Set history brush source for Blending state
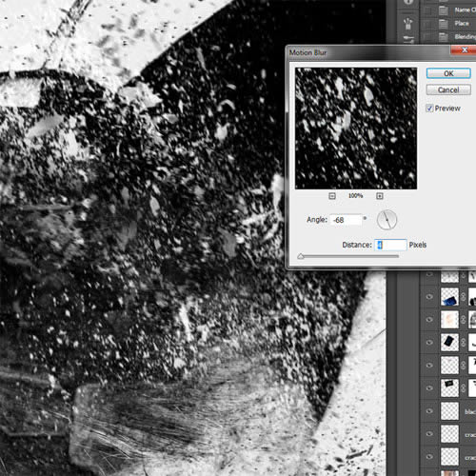Screen dimensions: 476x476 pyautogui.click(x=428, y=37)
